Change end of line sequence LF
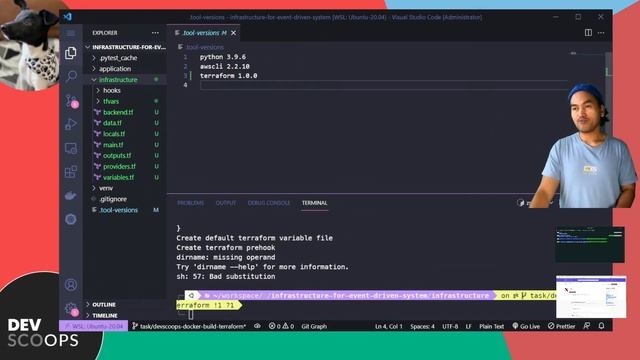 [469, 326]
